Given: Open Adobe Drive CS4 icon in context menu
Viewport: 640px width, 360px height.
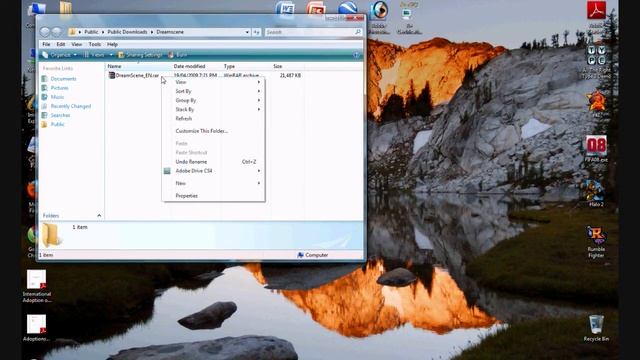Looking at the screenshot, I should point(167,171).
